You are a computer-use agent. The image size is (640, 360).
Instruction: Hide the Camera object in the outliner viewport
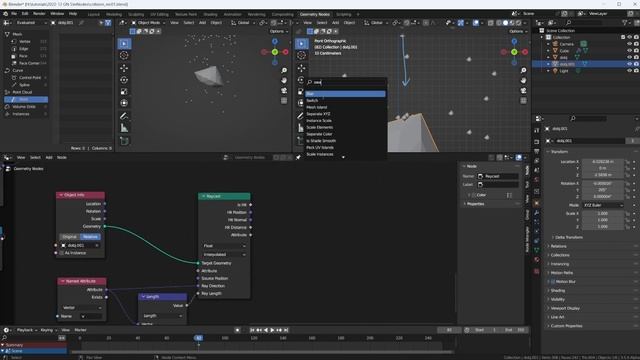[629, 44]
